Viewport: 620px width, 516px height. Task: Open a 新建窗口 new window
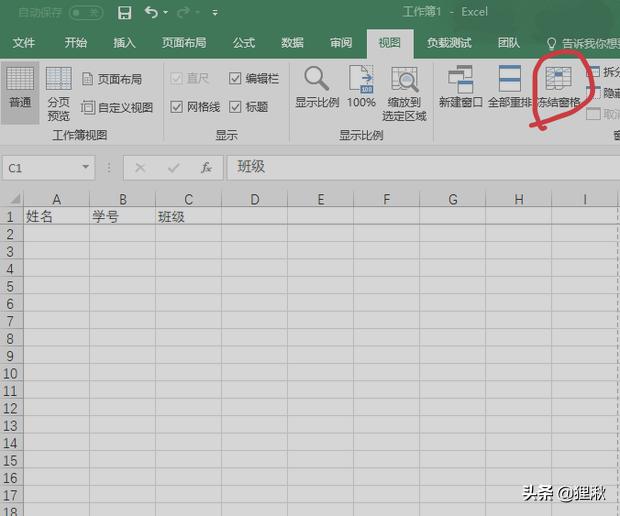(461, 87)
